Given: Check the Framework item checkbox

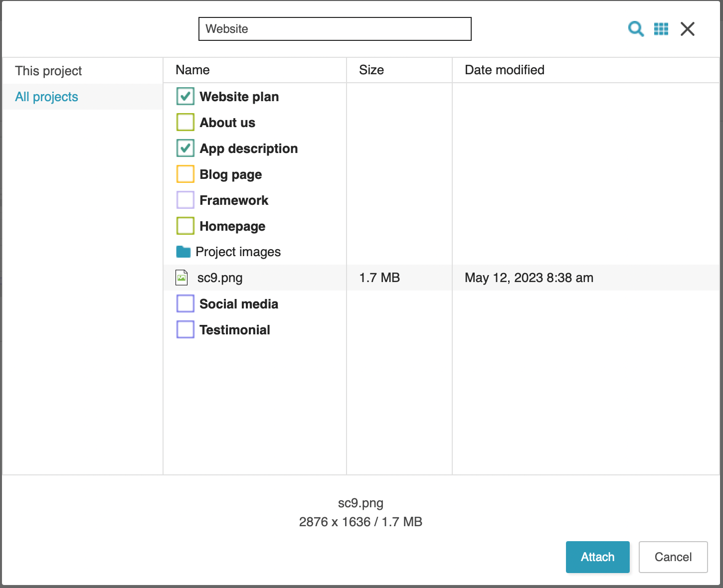Looking at the screenshot, I should pyautogui.click(x=185, y=200).
